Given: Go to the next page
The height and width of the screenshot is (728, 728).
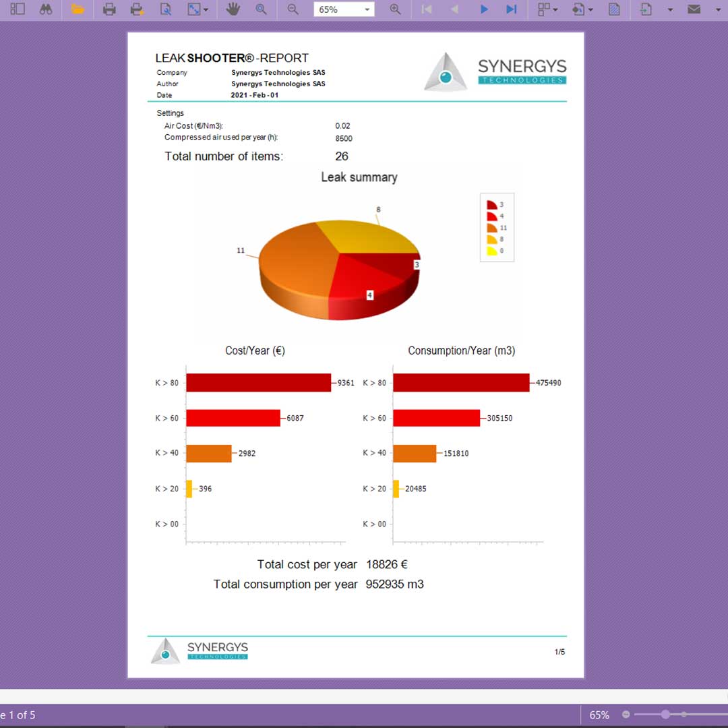Looking at the screenshot, I should [484, 9].
